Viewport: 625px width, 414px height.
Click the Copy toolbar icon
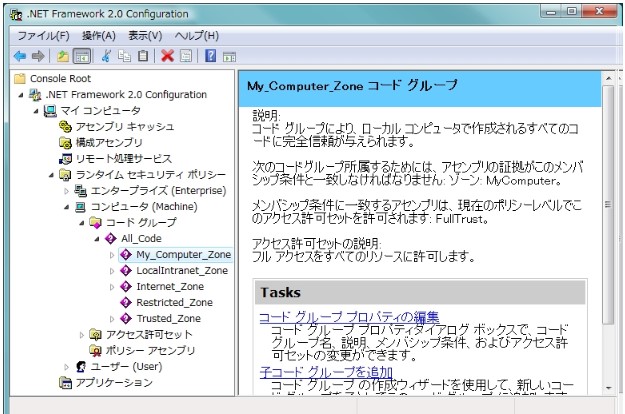[x=124, y=56]
